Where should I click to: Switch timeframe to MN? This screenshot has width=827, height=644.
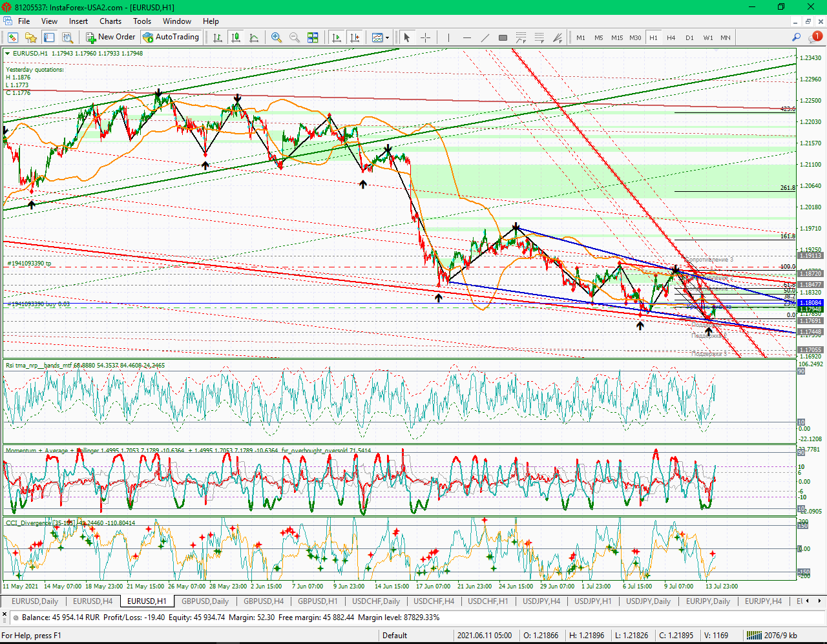tap(726, 37)
